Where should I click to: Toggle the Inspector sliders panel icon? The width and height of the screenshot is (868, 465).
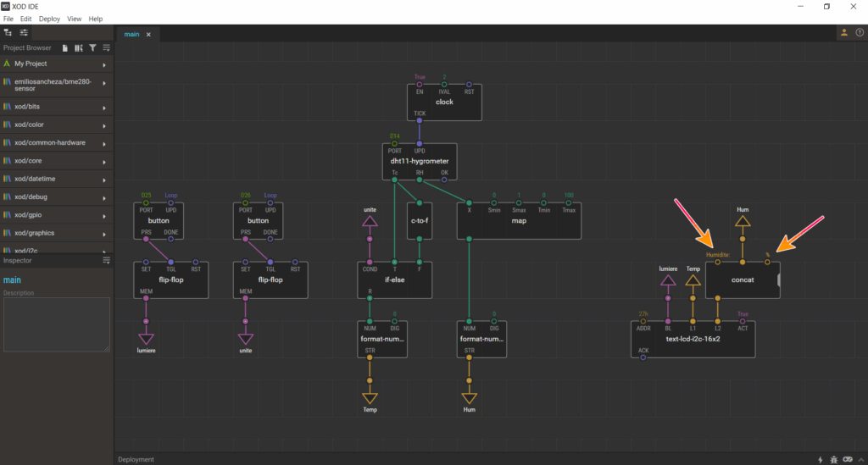(x=24, y=33)
